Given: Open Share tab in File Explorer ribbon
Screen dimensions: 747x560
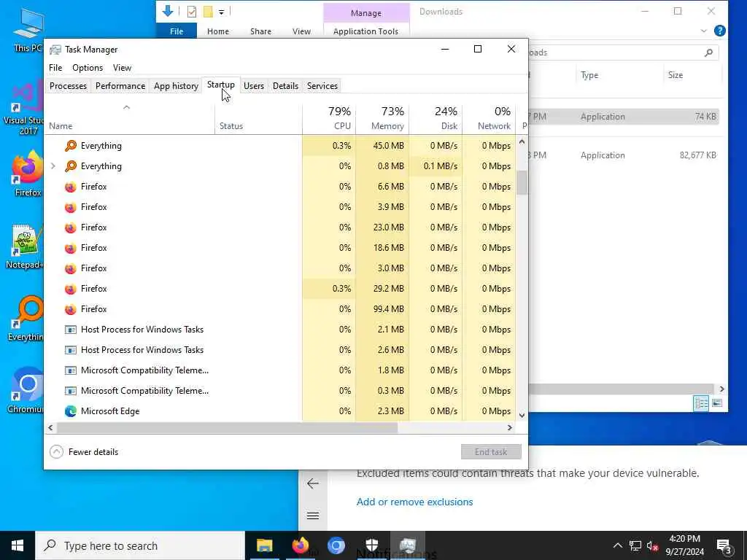Looking at the screenshot, I should pos(260,31).
